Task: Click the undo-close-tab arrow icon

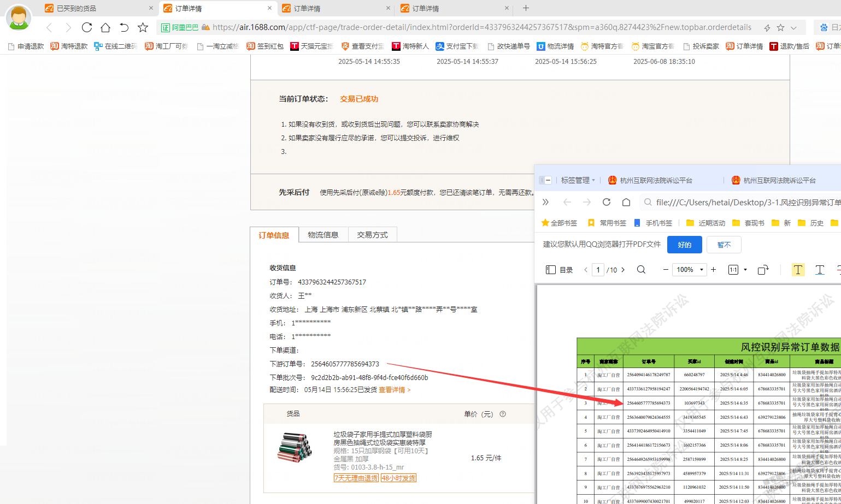Action: click(x=124, y=27)
